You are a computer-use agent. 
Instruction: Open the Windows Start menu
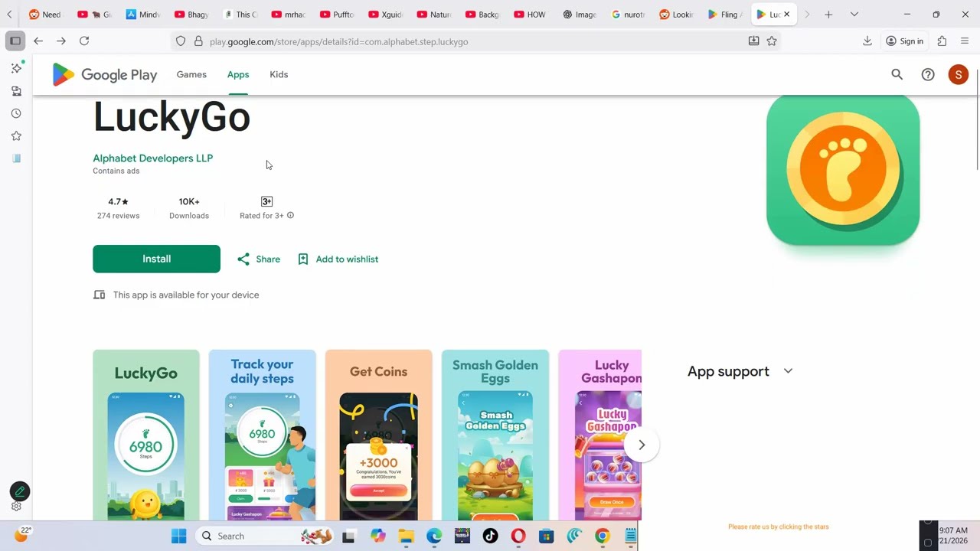tap(178, 536)
